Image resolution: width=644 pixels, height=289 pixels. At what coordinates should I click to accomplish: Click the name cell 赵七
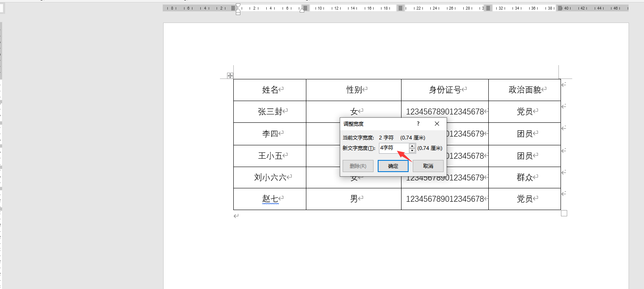[x=270, y=199]
